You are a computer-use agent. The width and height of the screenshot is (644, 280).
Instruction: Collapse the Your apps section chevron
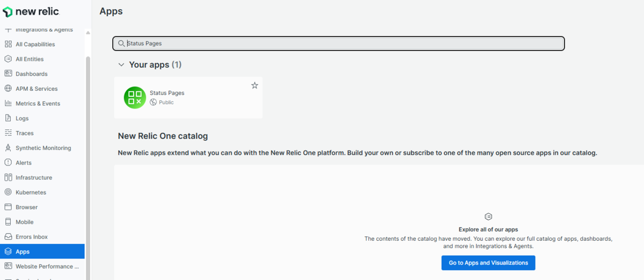[121, 64]
